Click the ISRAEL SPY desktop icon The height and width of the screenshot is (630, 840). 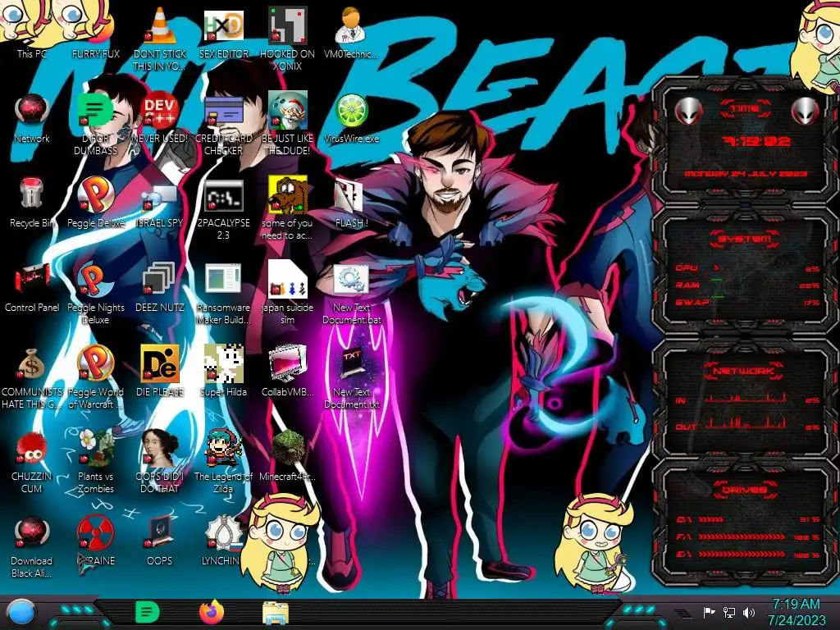coord(160,206)
